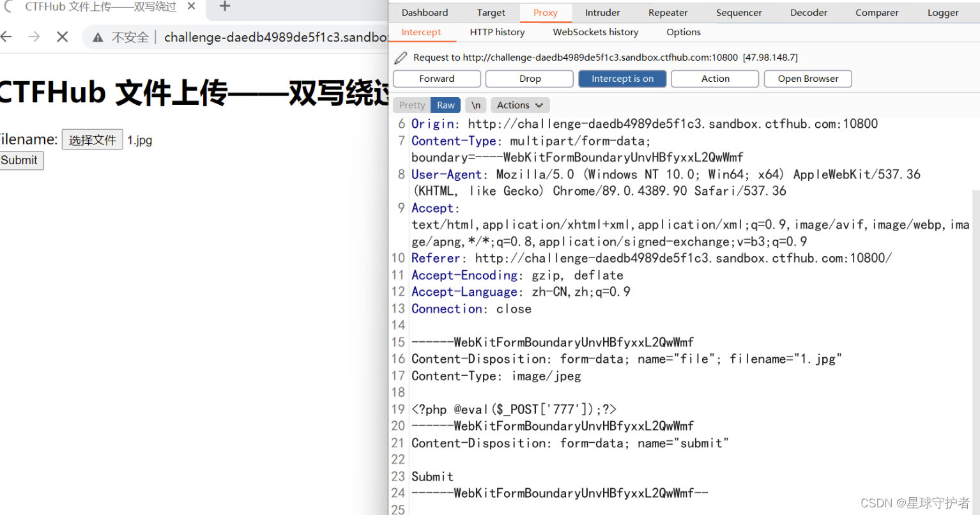
Task: Go forward in browser history
Action: point(34,37)
